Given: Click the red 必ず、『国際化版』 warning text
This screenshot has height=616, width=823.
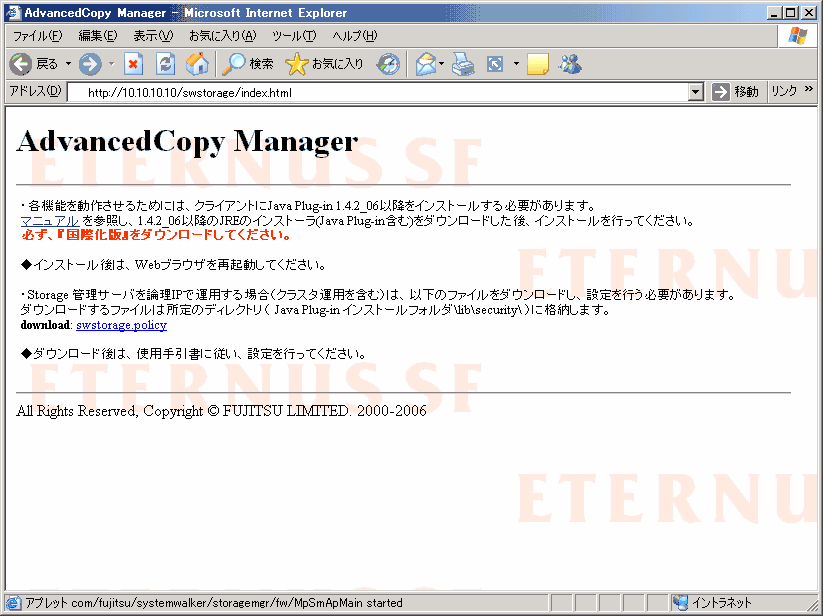Looking at the screenshot, I should tap(156, 235).
